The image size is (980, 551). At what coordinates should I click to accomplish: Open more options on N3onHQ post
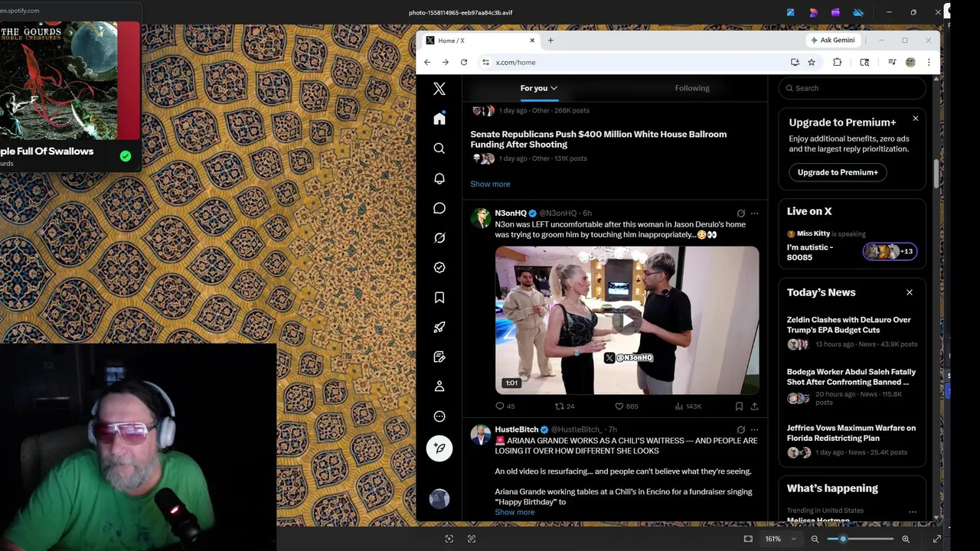click(754, 214)
